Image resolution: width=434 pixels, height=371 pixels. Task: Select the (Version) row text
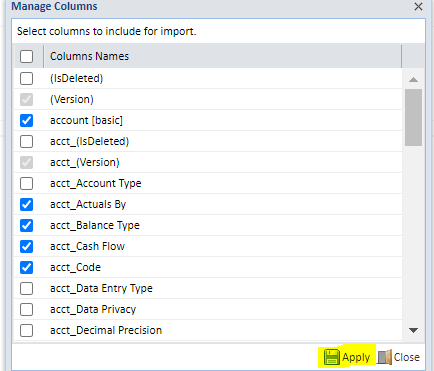(72, 99)
